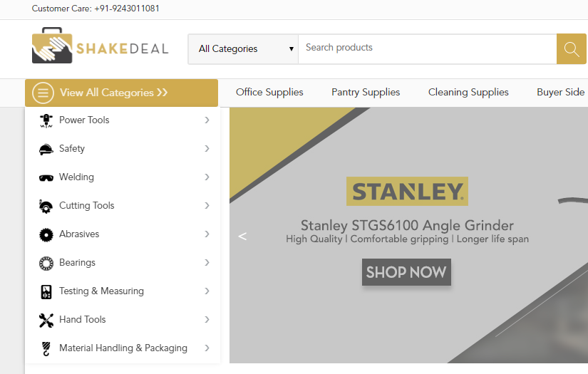The height and width of the screenshot is (374, 588).
Task: Expand the Cutting Tools submenu arrow
Action: 207,205
